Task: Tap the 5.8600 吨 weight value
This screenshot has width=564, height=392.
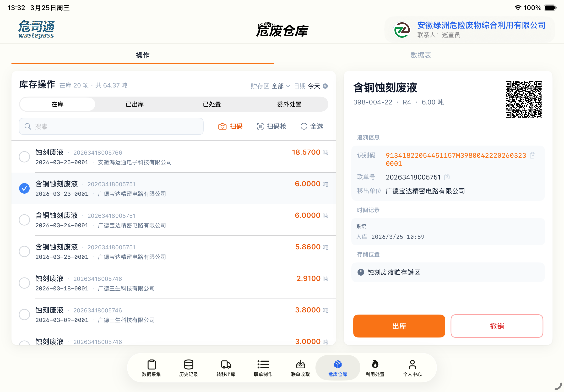Action: pos(311,247)
